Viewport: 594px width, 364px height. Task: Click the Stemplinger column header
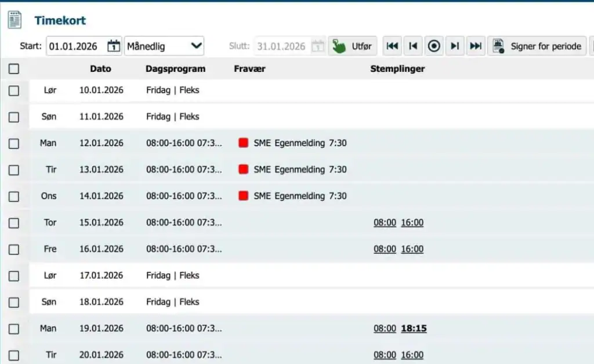[397, 68]
